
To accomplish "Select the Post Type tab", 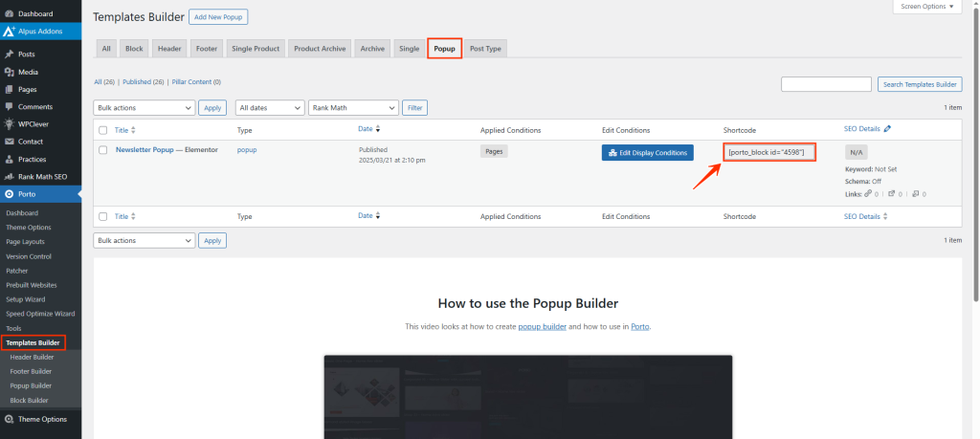I will point(485,49).
